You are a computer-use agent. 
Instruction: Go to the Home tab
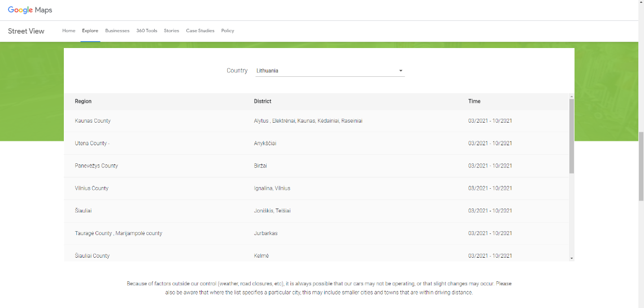(x=68, y=31)
